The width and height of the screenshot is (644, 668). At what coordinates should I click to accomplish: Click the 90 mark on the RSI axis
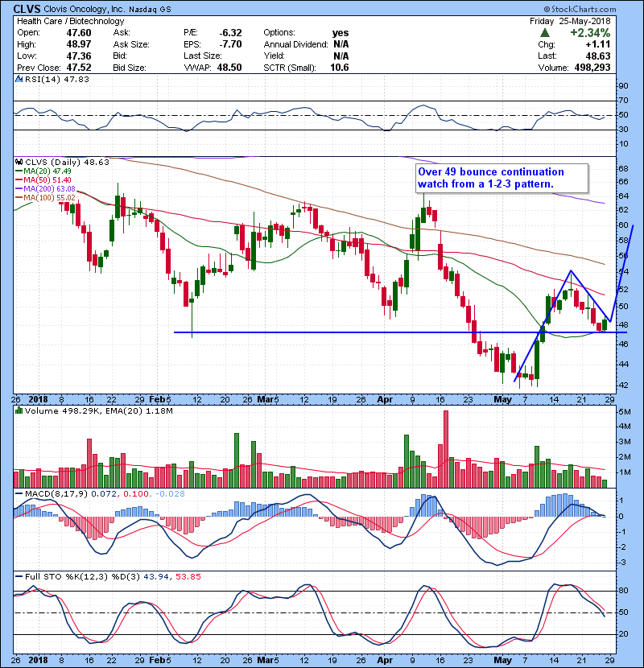623,86
